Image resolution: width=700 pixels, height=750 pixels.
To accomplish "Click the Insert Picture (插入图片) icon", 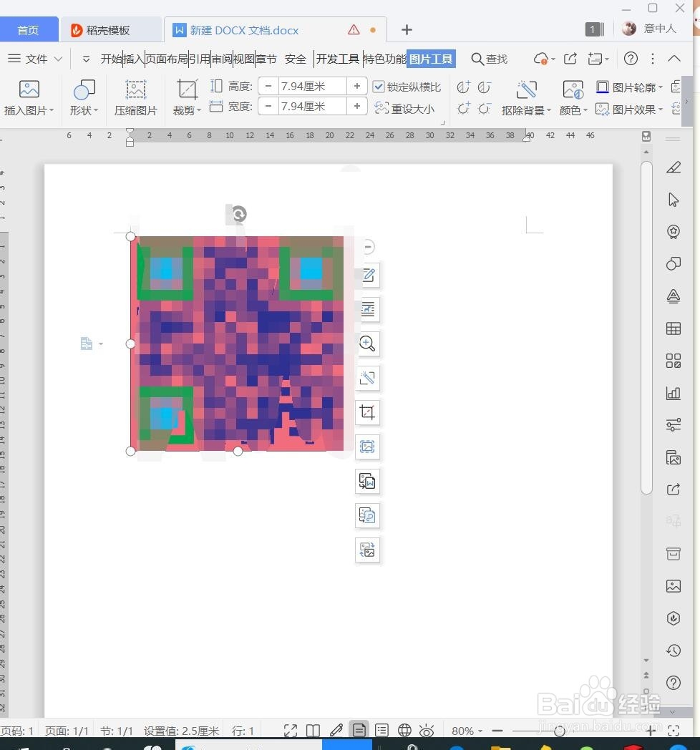I will (29, 89).
